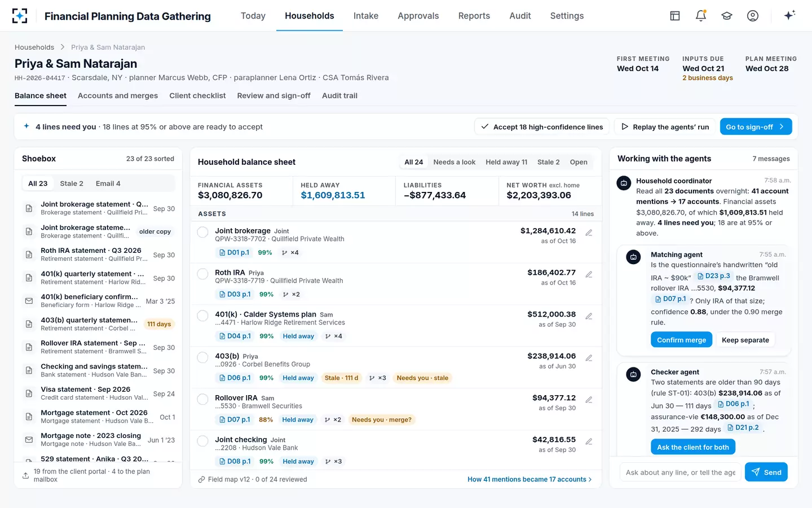The width and height of the screenshot is (812, 508).
Task: Filter Shoebox to Email 4
Action: [x=108, y=183]
